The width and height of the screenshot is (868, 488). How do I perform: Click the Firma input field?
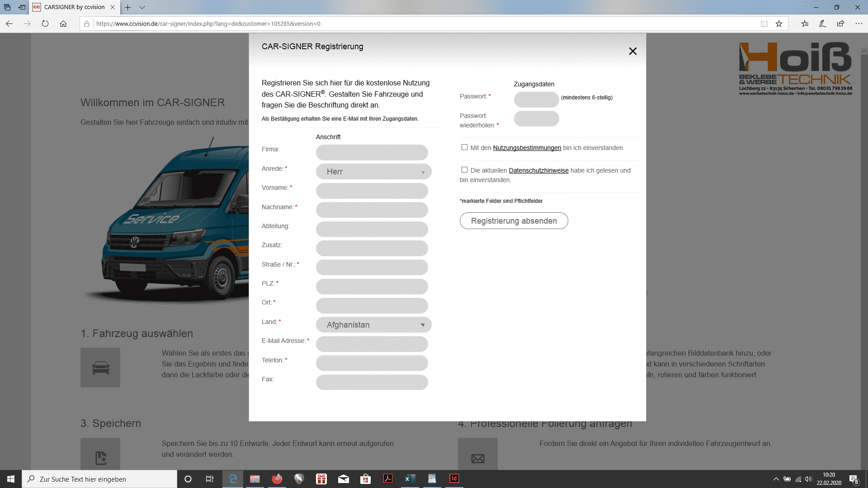click(372, 152)
